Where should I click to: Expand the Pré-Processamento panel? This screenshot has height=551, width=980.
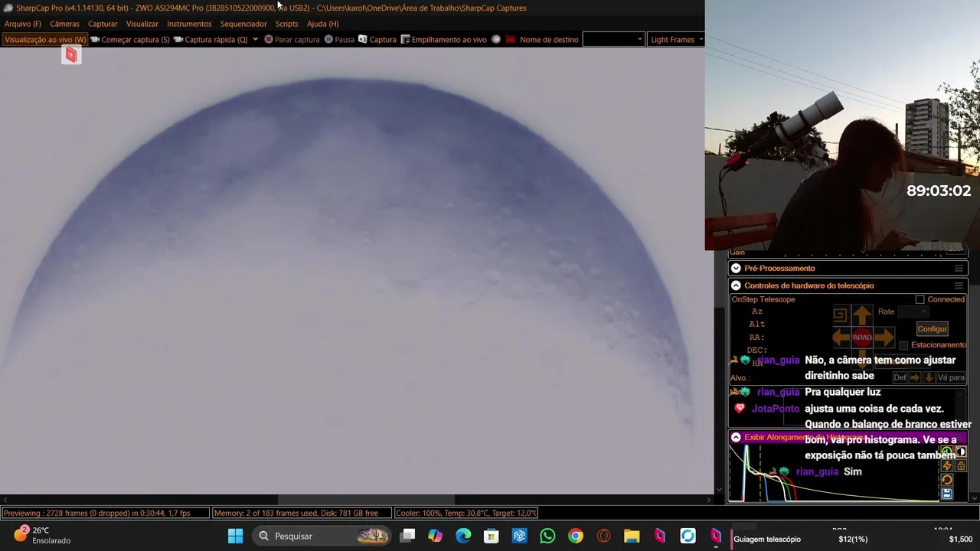click(736, 269)
